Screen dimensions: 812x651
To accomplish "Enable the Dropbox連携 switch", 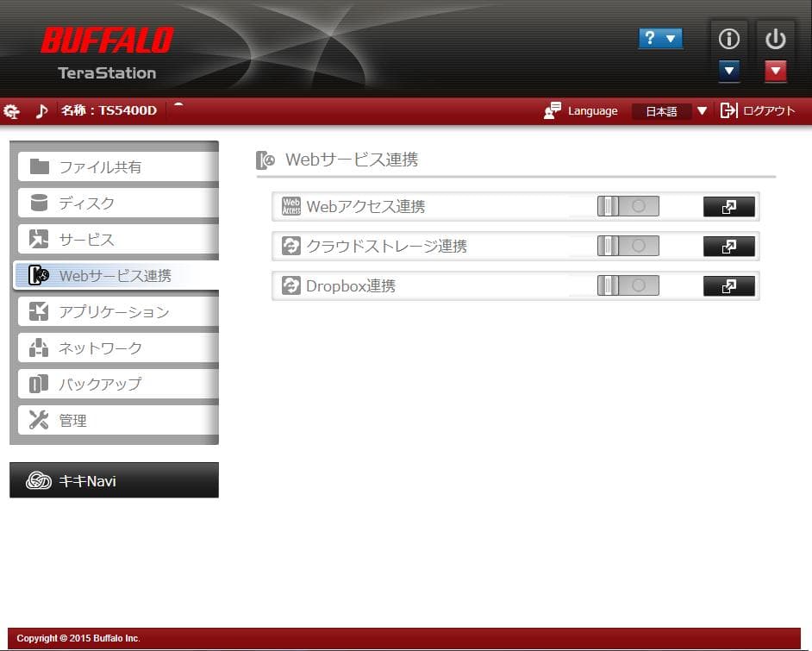I will point(627,285).
